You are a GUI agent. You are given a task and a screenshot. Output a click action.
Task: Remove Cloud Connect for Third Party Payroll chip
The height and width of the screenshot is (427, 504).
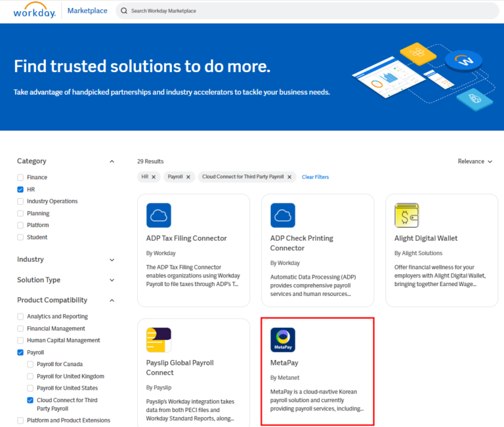tap(290, 177)
